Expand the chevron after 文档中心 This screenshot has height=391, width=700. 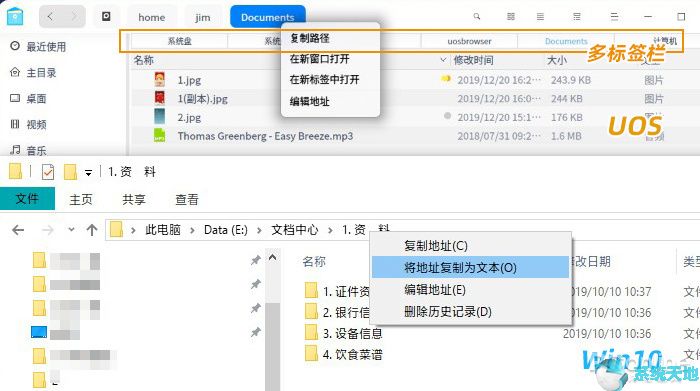pos(330,230)
